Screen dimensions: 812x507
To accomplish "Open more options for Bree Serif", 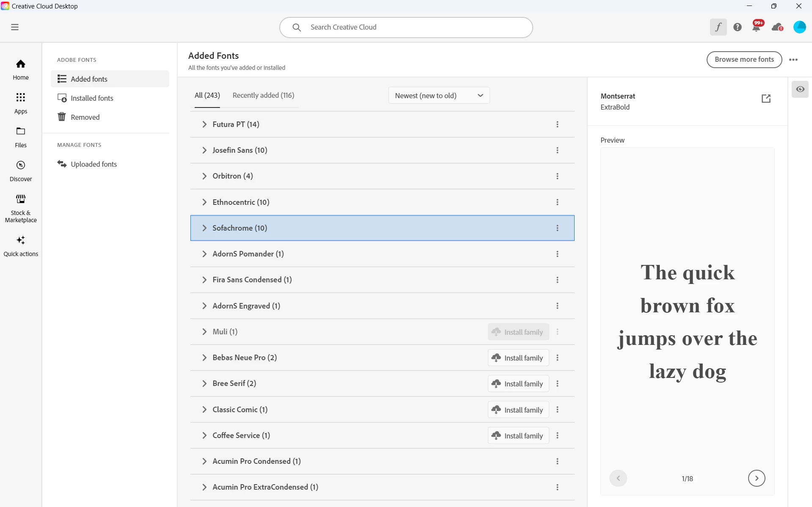I will click(557, 383).
